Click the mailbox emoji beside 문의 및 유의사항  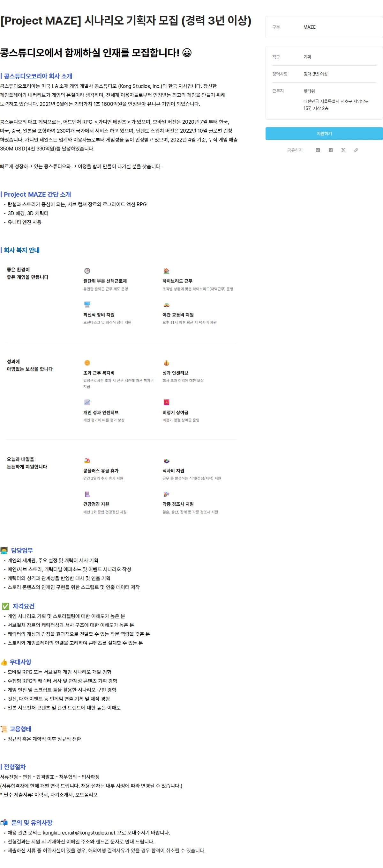tap(4, 823)
